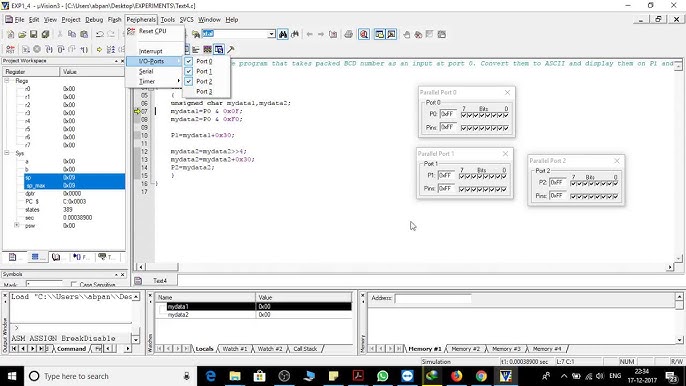Click the Save file toolbar icon

pyautogui.click(x=34, y=34)
